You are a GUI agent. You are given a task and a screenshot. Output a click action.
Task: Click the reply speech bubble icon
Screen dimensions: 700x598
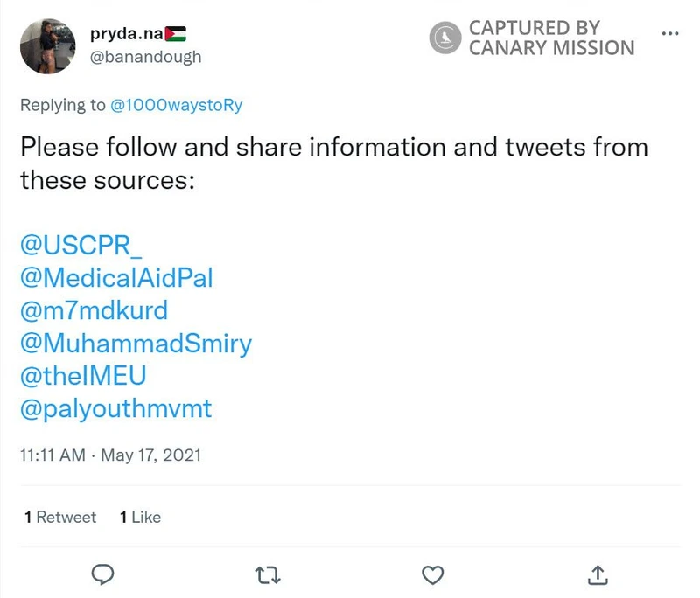coord(104,574)
